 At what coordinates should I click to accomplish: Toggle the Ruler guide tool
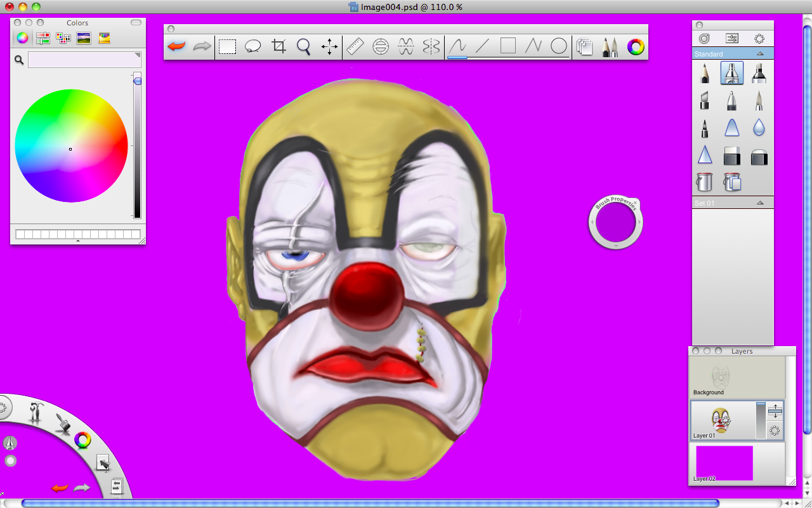(x=355, y=46)
